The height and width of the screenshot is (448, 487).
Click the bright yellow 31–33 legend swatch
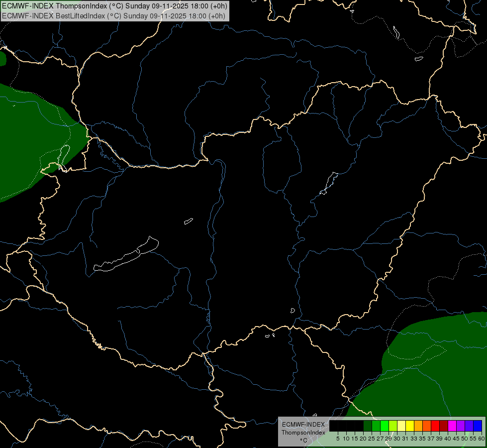pos(410,426)
